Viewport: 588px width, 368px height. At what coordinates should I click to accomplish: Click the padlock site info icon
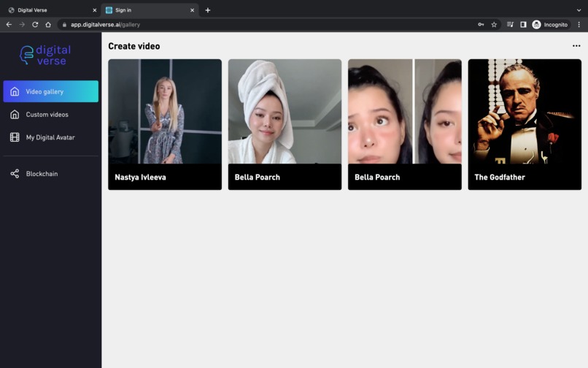click(64, 24)
